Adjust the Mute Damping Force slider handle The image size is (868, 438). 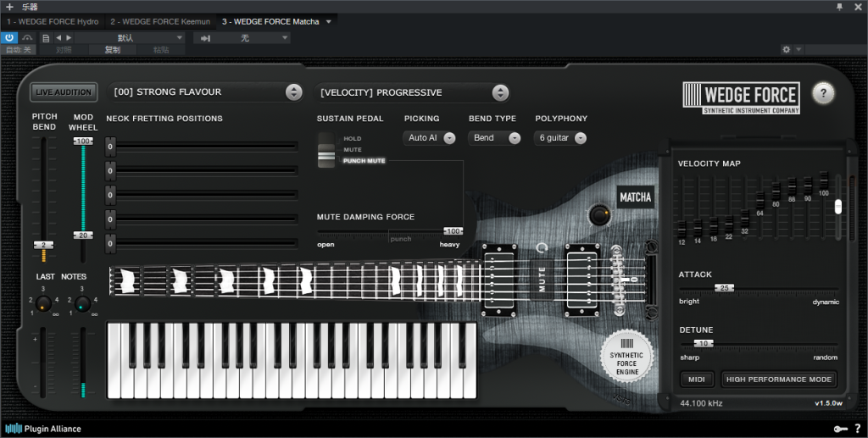pyautogui.click(x=453, y=231)
